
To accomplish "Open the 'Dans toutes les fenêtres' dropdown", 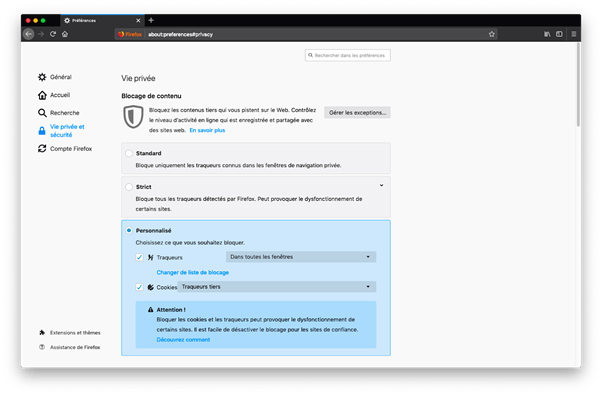I will [301, 257].
